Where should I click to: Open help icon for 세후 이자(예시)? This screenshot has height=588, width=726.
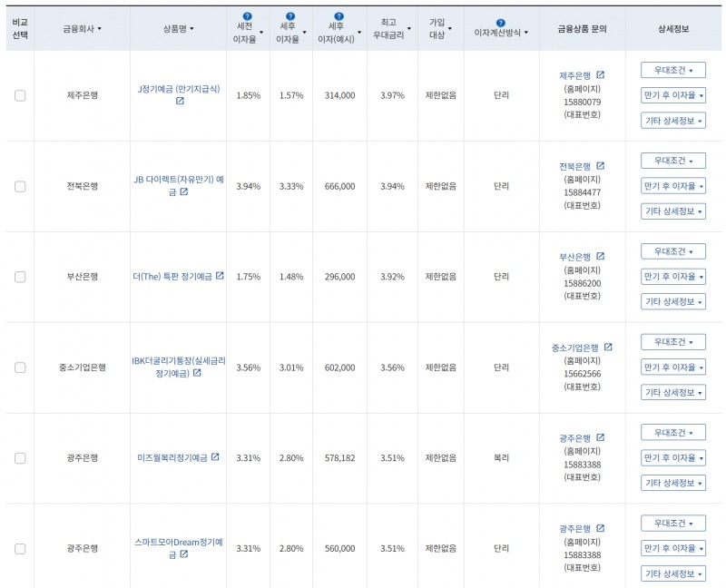coord(338,16)
